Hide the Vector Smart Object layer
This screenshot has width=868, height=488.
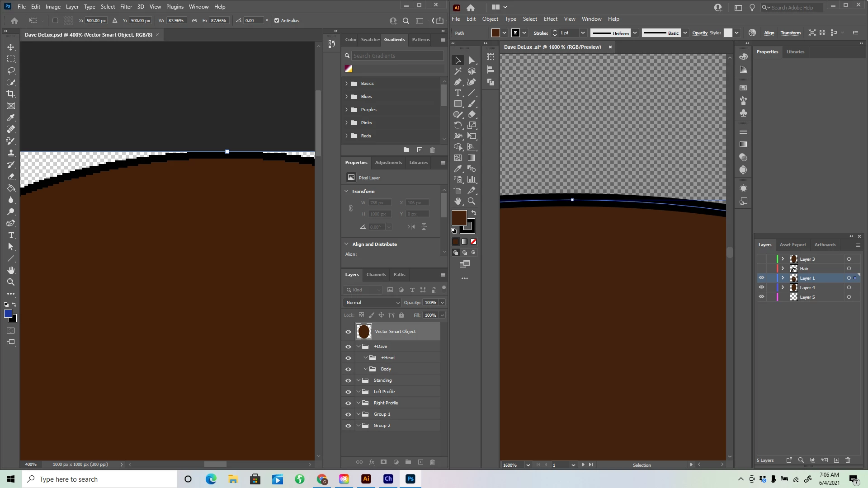(348, 332)
